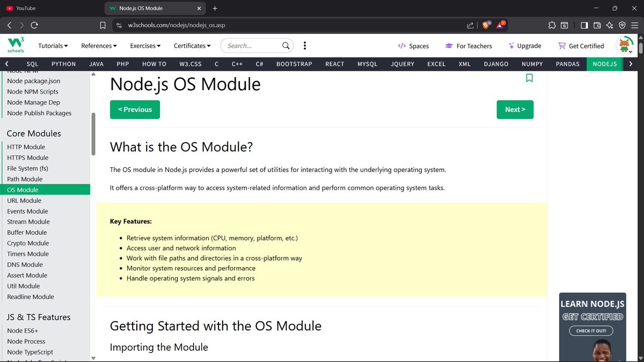Click the green Previous button
The width and height of the screenshot is (644, 362).
point(135,109)
